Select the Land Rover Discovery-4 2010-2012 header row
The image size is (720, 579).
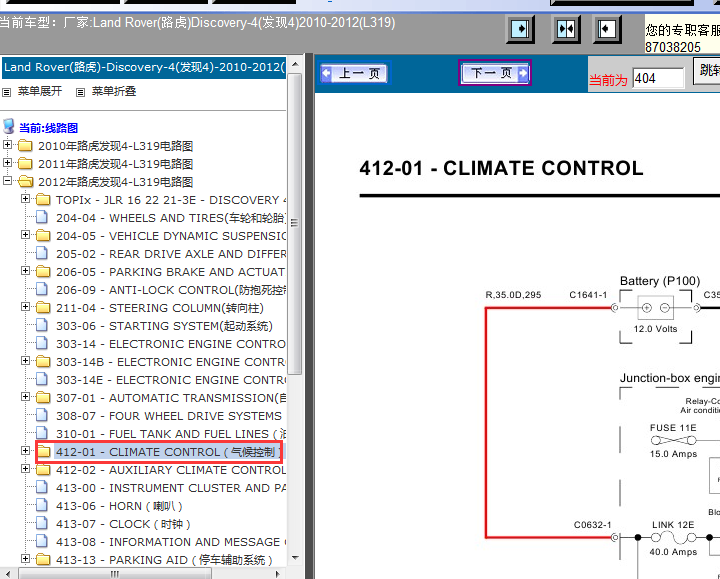[145, 67]
